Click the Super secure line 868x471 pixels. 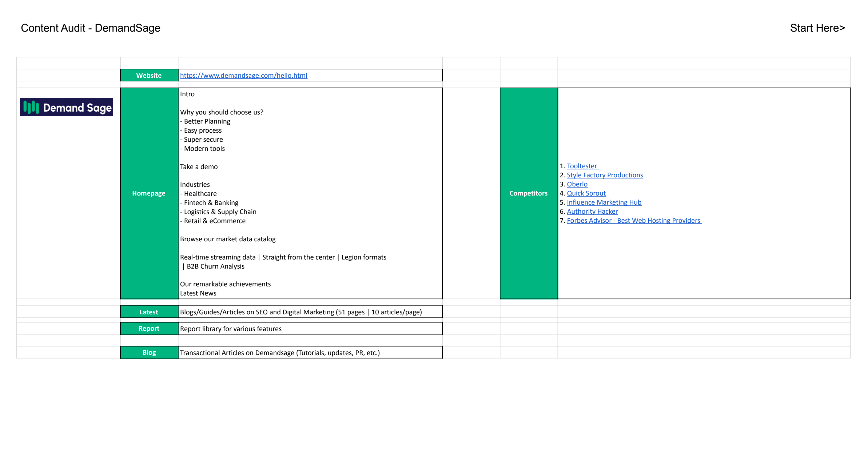(x=202, y=140)
